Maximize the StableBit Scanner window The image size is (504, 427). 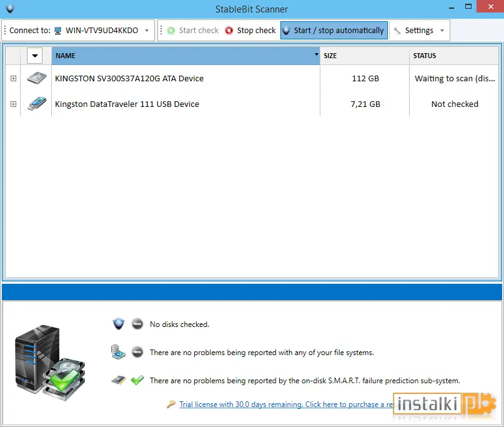click(468, 6)
